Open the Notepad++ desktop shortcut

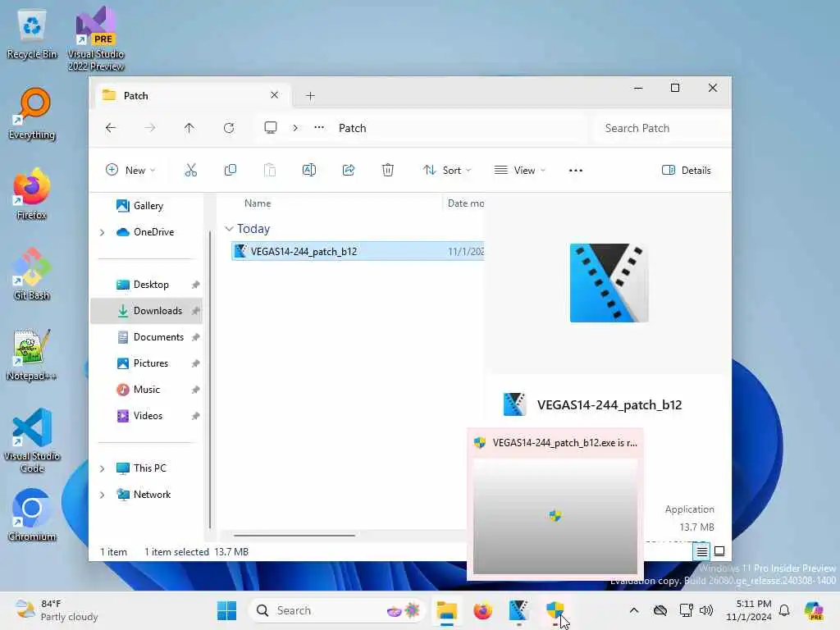[32, 355]
